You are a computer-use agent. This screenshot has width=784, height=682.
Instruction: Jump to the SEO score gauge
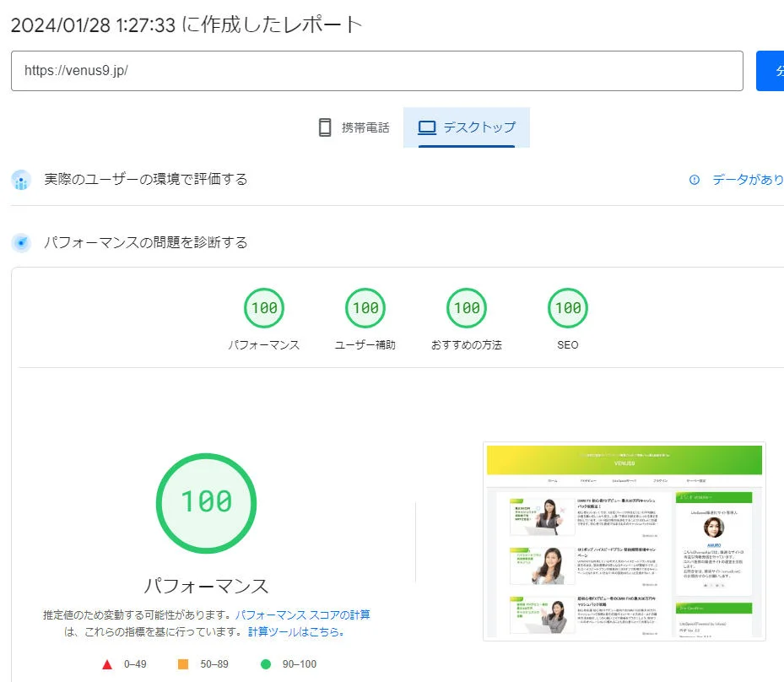(x=568, y=309)
